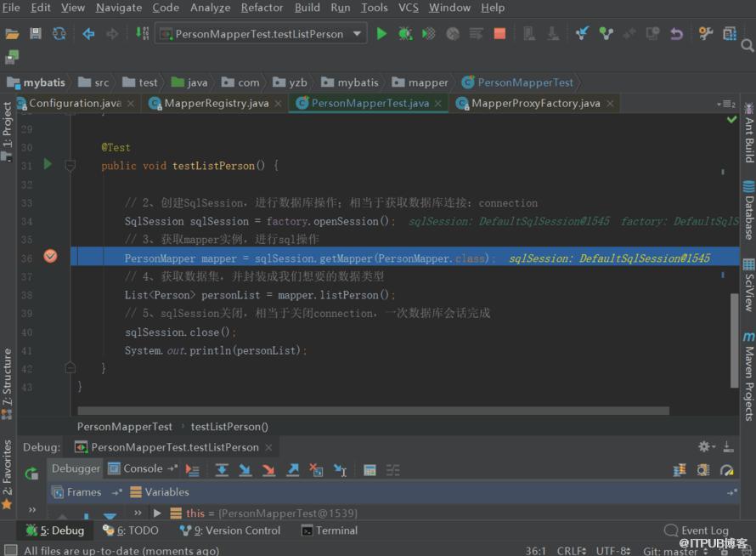Click the editor horizontal scrollbar

pos(373,411)
